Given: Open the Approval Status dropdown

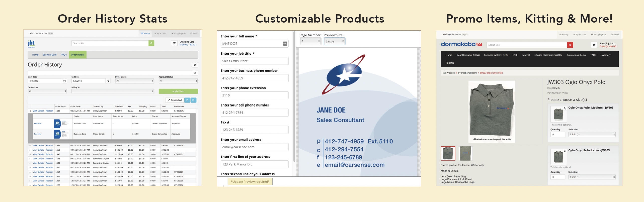Looking at the screenshot, I should (x=178, y=81).
